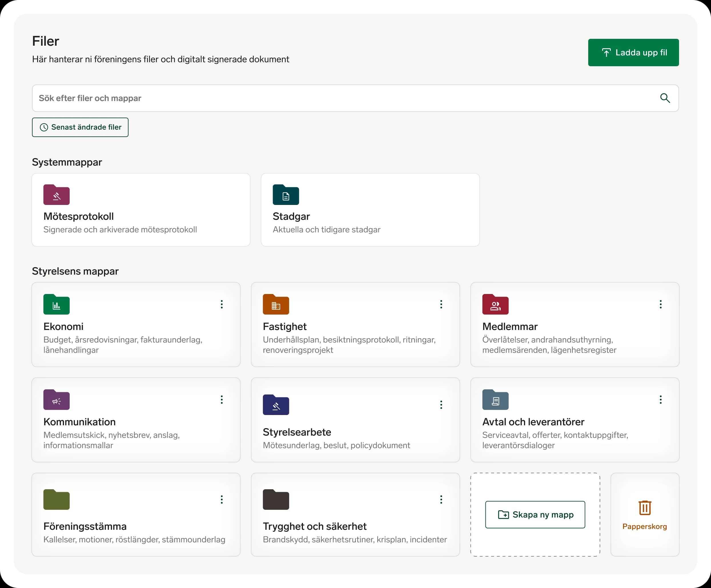Open the Föreningsstämma folder options menu

coord(222,500)
